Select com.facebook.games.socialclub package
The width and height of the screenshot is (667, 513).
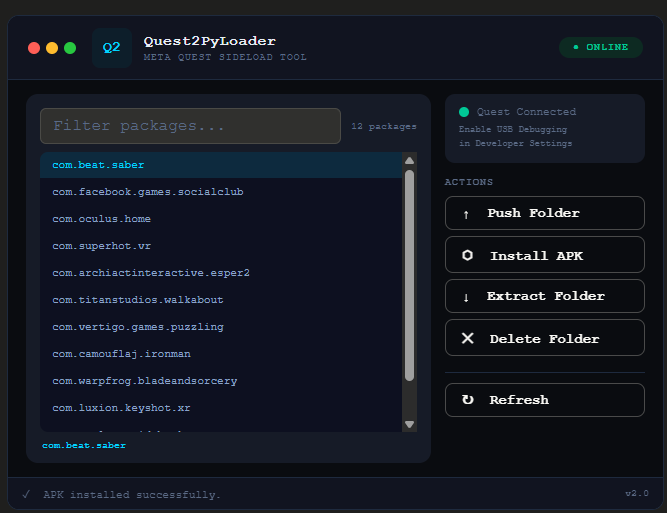pyautogui.click(x=221, y=192)
